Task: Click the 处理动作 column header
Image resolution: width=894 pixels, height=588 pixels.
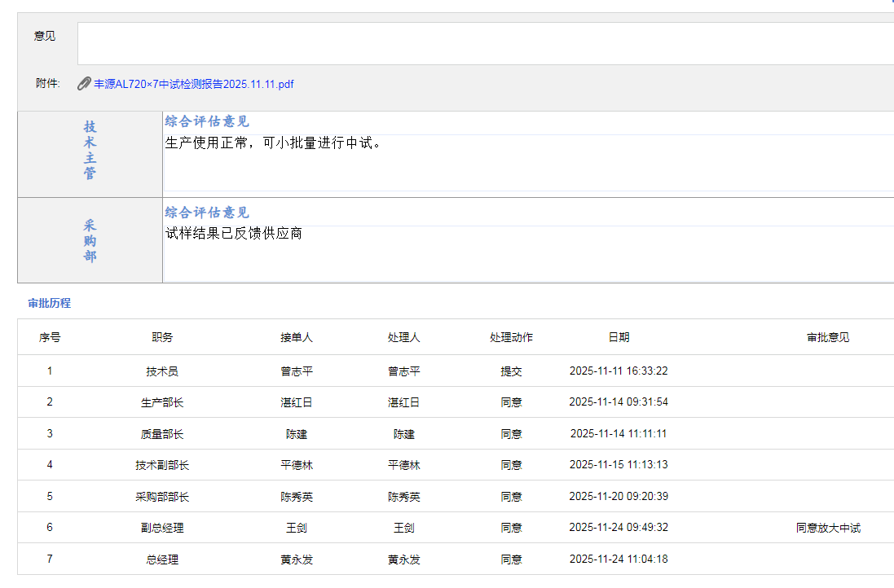Action: tap(511, 337)
